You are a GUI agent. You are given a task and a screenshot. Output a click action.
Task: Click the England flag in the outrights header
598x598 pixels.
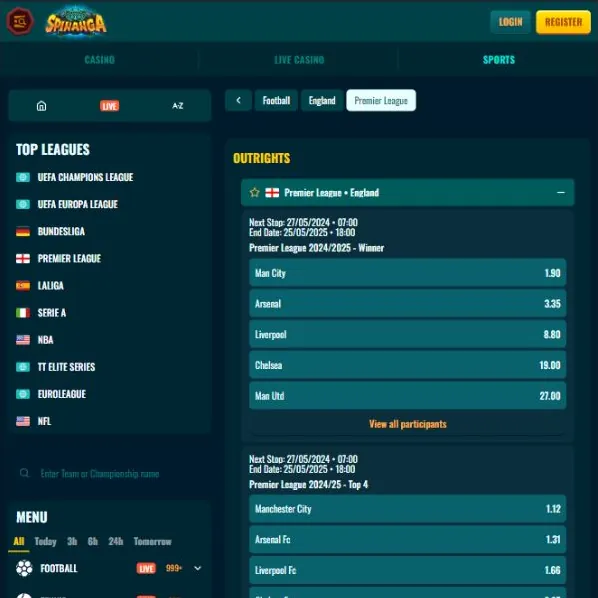[272, 193]
